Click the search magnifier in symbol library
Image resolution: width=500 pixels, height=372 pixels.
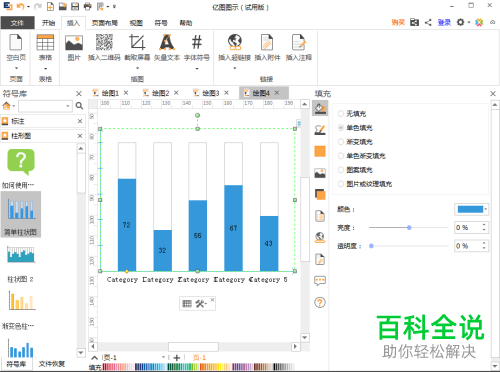coord(79,106)
